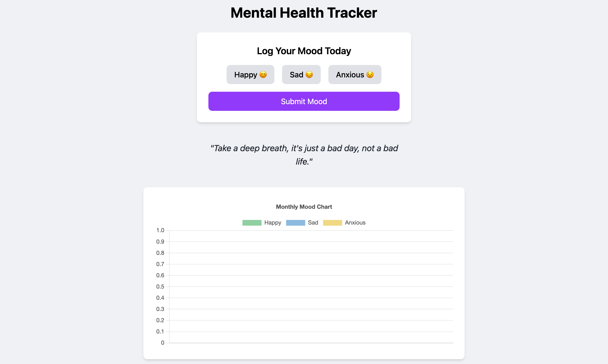Click the yellow Anxious legend swatch
Image resolution: width=608 pixels, height=364 pixels.
tap(332, 223)
